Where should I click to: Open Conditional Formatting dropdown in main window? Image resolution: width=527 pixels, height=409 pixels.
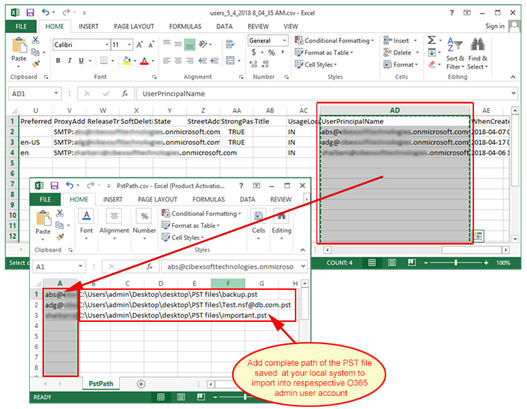pos(334,40)
